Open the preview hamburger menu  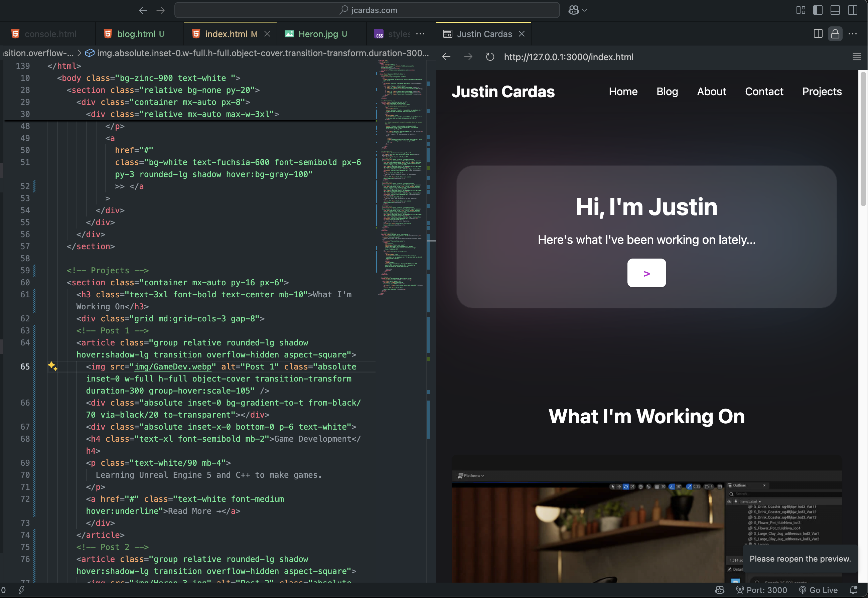(x=856, y=57)
